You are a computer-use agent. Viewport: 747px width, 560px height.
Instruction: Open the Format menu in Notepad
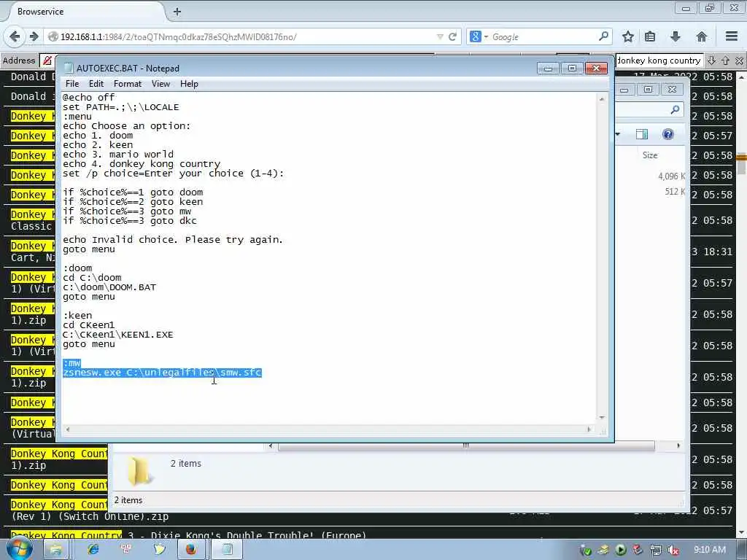[127, 84]
